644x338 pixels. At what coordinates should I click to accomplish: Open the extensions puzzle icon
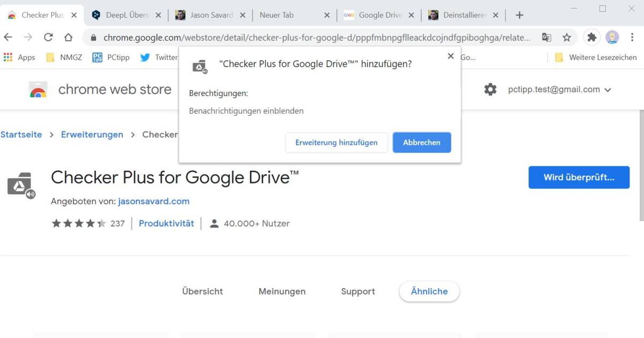591,38
